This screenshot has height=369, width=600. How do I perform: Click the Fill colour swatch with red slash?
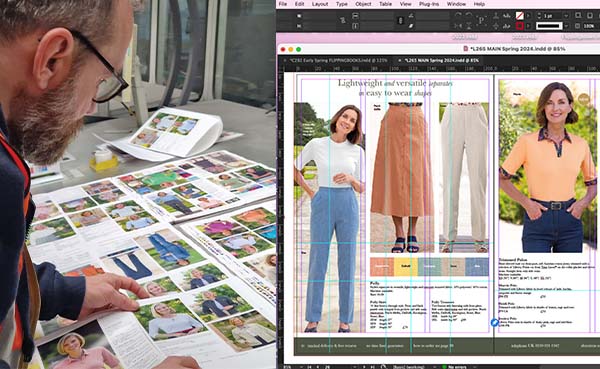coord(519,15)
